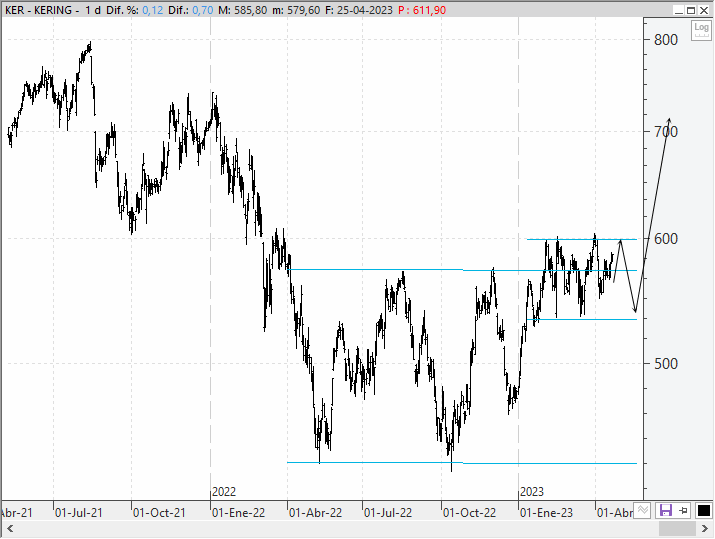The image size is (715, 539).
Task: Click the '01-Oct-22' date axis label
Action: pos(469,513)
